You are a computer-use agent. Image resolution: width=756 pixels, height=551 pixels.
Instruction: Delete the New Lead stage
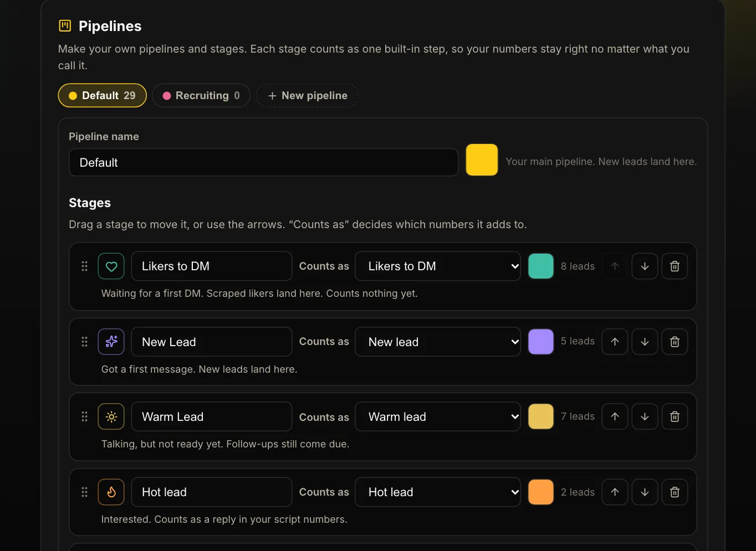coord(675,342)
